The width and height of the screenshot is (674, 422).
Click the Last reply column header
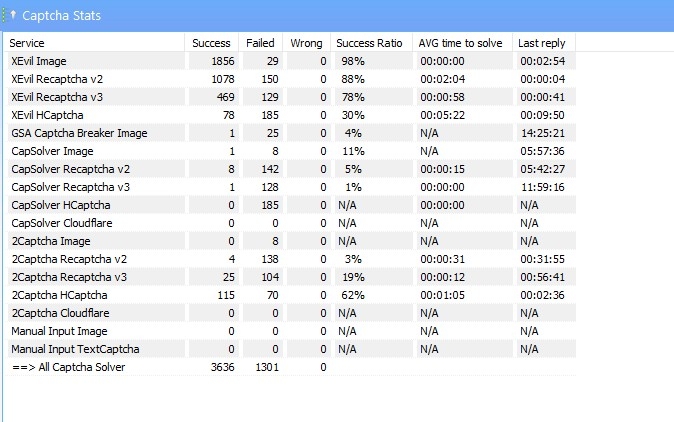point(544,43)
